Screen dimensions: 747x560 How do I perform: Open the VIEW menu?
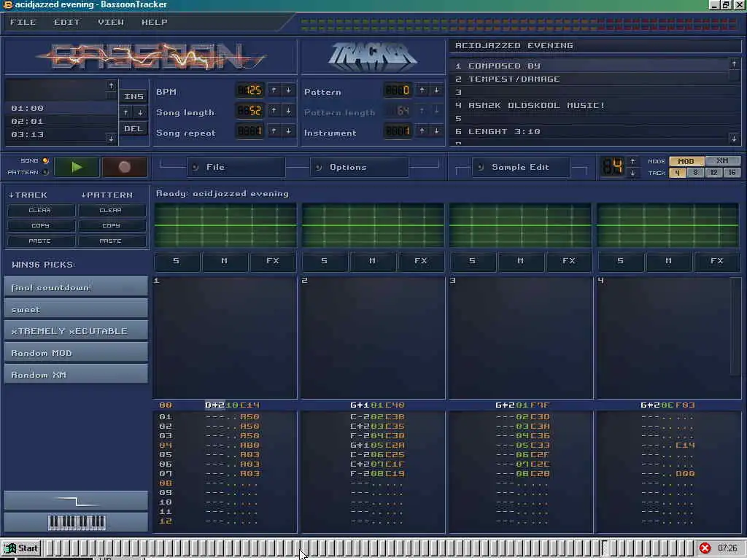pos(111,22)
